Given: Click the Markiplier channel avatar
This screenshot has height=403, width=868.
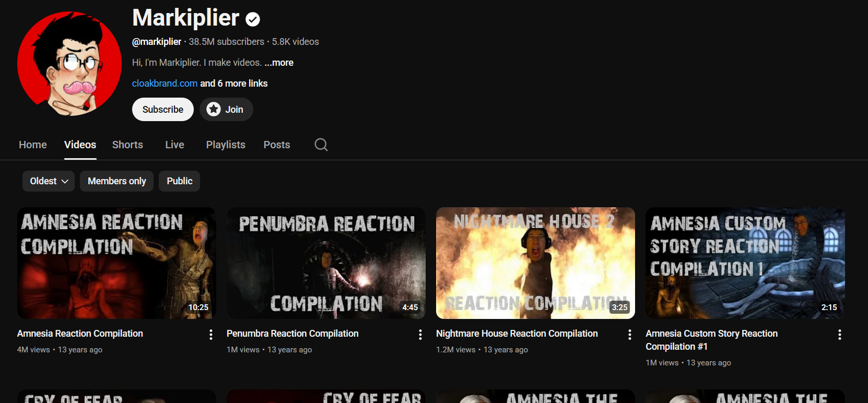Looking at the screenshot, I should tap(69, 64).
